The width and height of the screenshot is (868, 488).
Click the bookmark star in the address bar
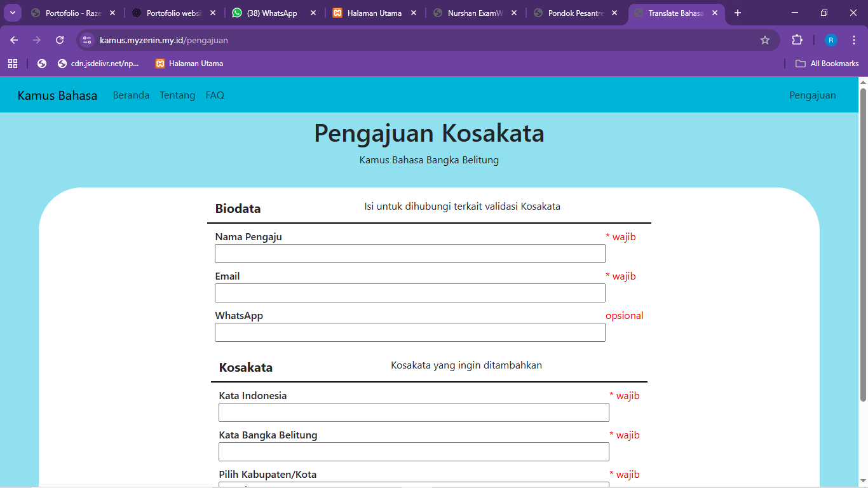point(765,39)
